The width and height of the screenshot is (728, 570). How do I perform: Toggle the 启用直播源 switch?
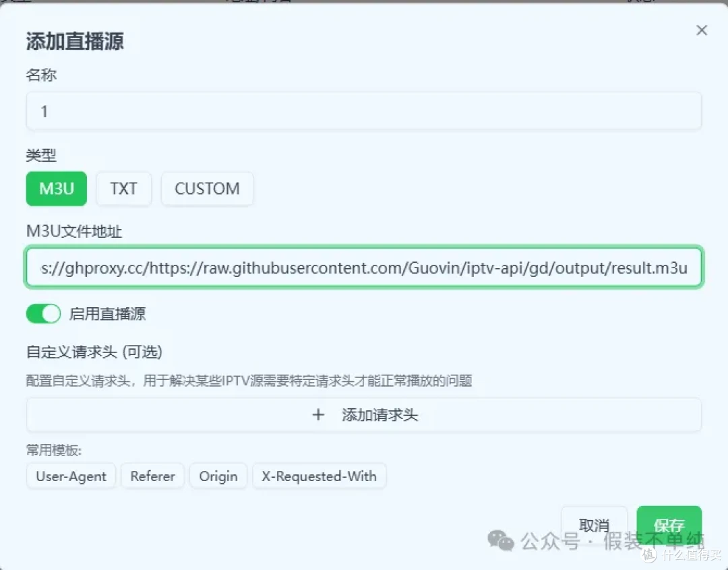pos(43,314)
